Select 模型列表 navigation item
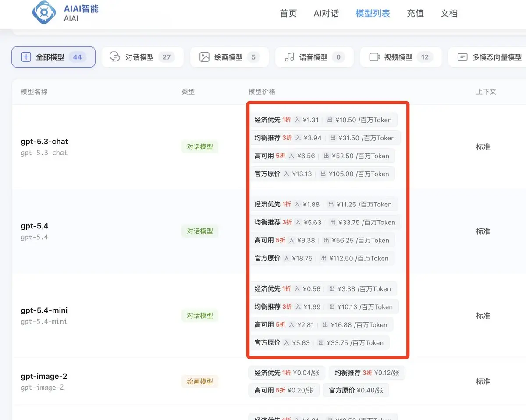Viewport: 526px width, 420px height. [373, 14]
